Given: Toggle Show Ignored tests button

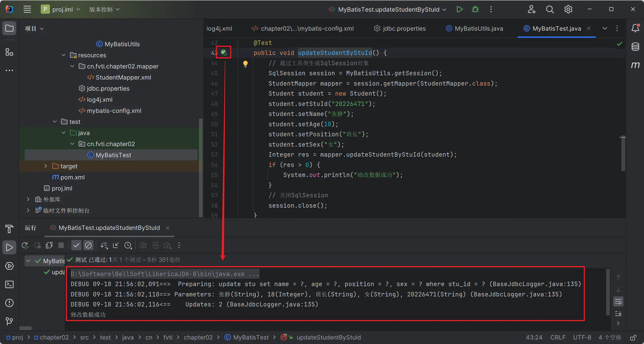Looking at the screenshot, I should (88, 245).
